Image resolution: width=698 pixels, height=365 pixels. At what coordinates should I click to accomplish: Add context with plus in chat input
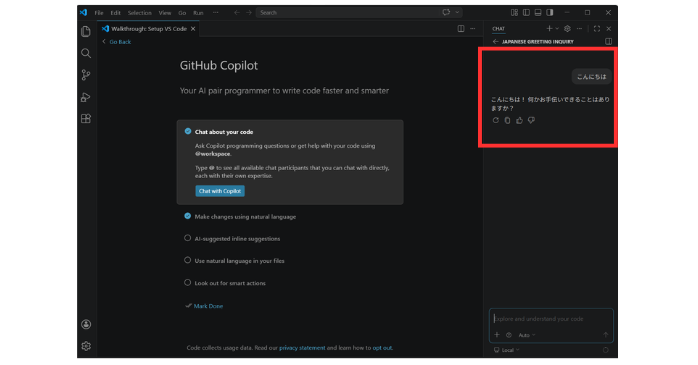497,335
